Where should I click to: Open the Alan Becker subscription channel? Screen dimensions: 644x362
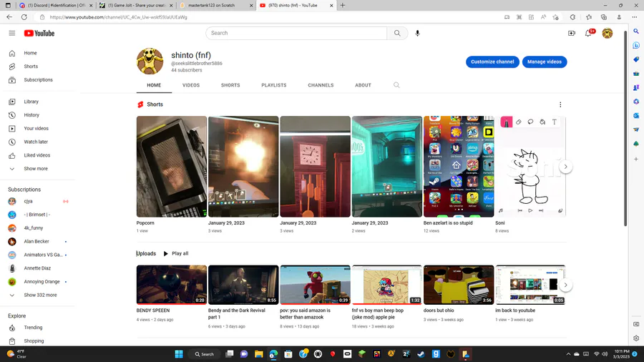[37, 242]
